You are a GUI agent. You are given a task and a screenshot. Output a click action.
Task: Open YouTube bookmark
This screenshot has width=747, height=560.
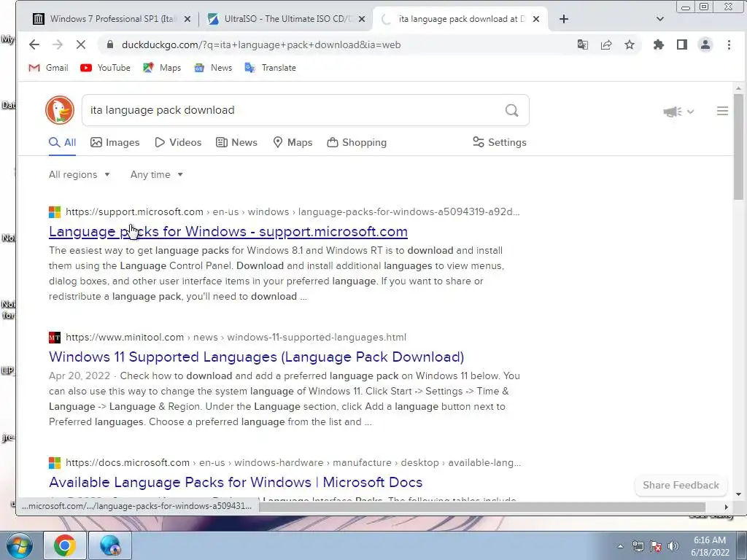click(x=105, y=68)
